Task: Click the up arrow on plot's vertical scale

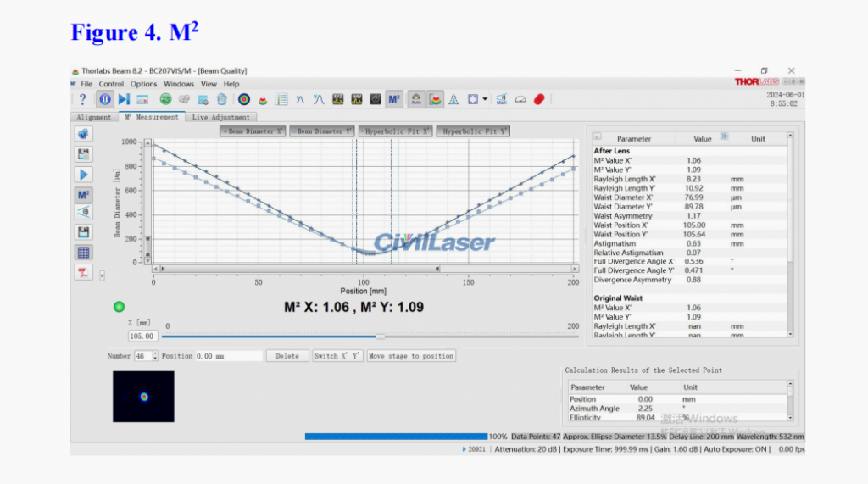Action: tap(147, 143)
